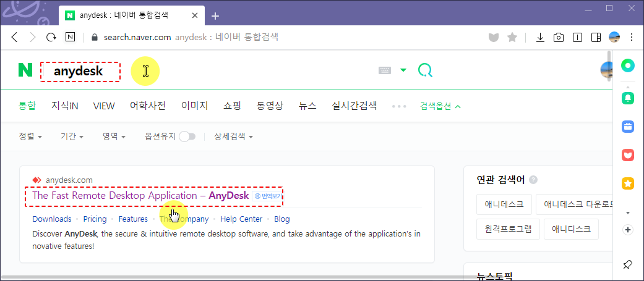Open the notifications bell in sidebar
The height and width of the screenshot is (281, 644).
point(627,97)
